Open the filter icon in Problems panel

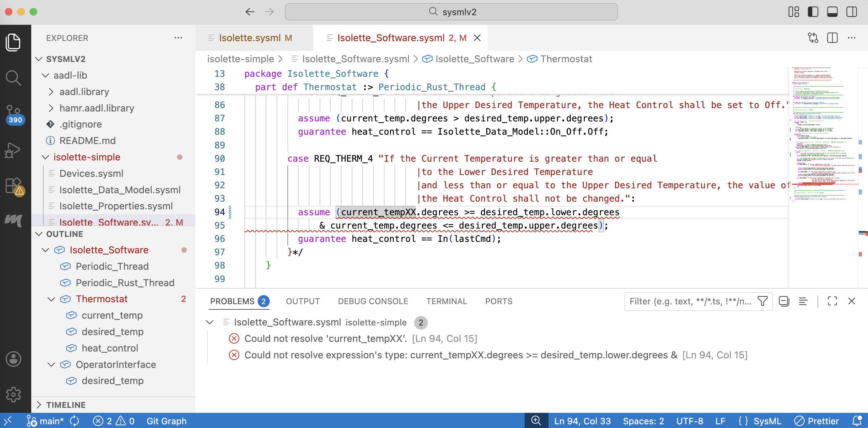click(763, 301)
